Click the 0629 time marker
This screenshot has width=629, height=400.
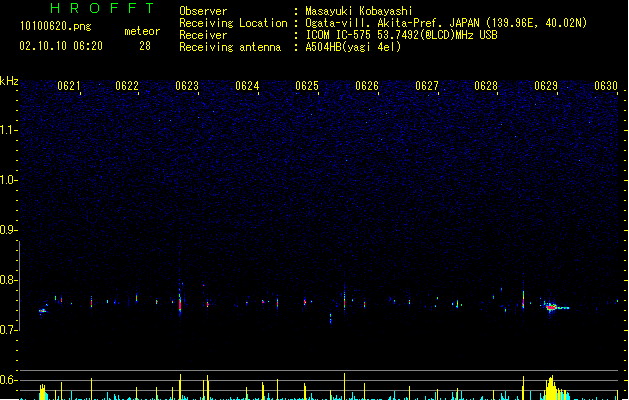click(x=546, y=86)
